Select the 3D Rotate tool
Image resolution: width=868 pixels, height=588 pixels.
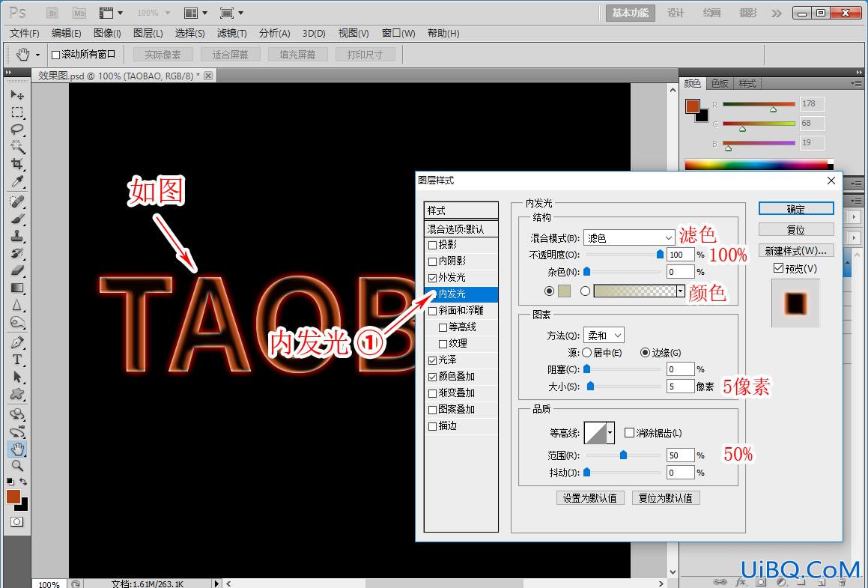click(x=17, y=413)
